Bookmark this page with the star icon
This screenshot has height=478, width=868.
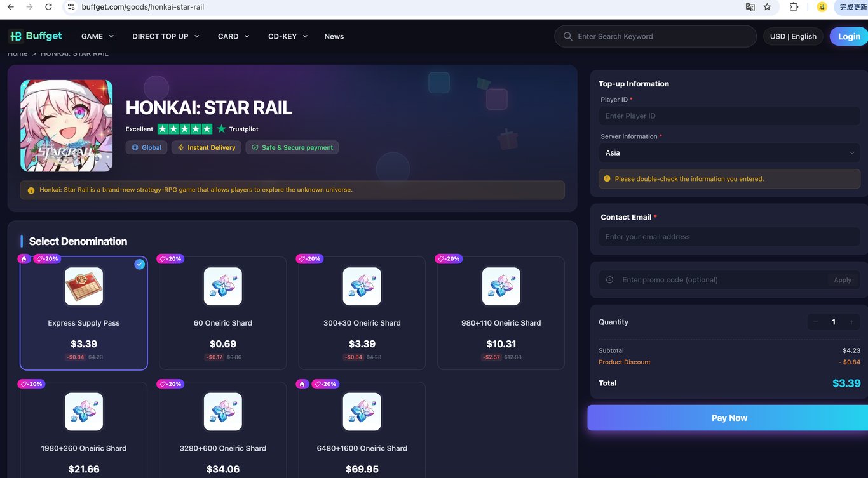(x=767, y=7)
